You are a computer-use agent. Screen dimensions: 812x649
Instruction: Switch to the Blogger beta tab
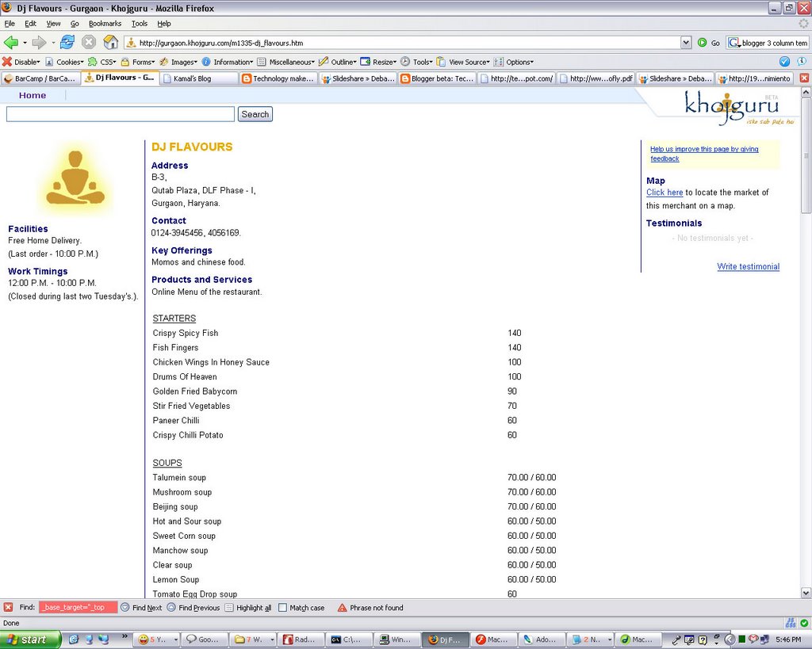point(438,78)
